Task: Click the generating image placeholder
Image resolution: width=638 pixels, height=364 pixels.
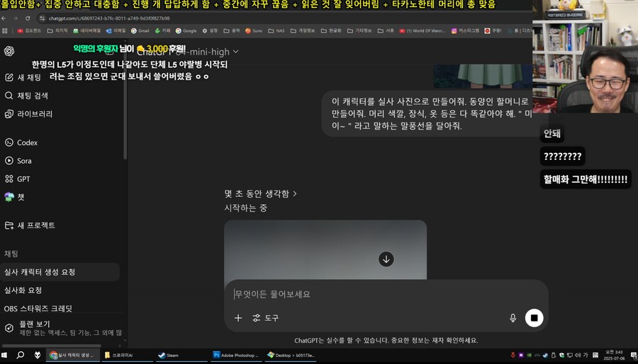Action: pos(325,250)
